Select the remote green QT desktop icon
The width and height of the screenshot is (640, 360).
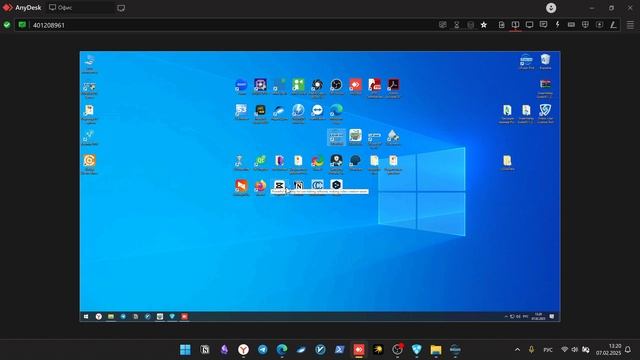point(260,162)
